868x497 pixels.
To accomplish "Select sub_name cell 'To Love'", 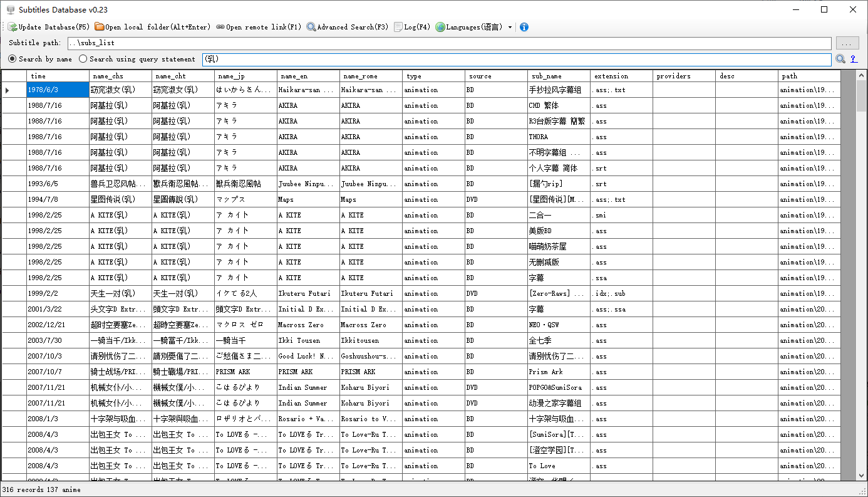I will pos(559,466).
